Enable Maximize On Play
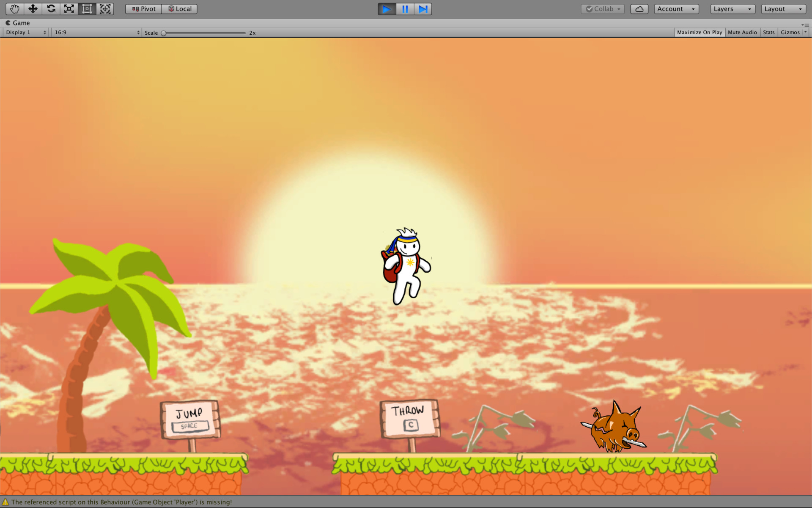The height and width of the screenshot is (508, 812). (700, 32)
